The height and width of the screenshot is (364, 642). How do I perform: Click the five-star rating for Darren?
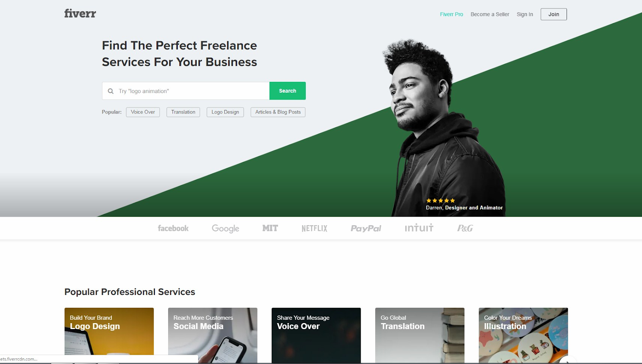(441, 200)
